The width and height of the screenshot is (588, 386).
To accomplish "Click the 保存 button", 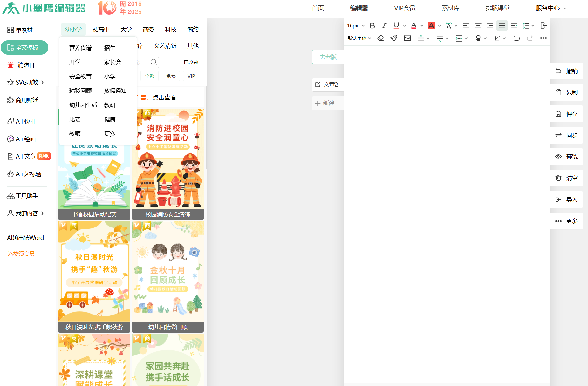I will tap(567, 114).
